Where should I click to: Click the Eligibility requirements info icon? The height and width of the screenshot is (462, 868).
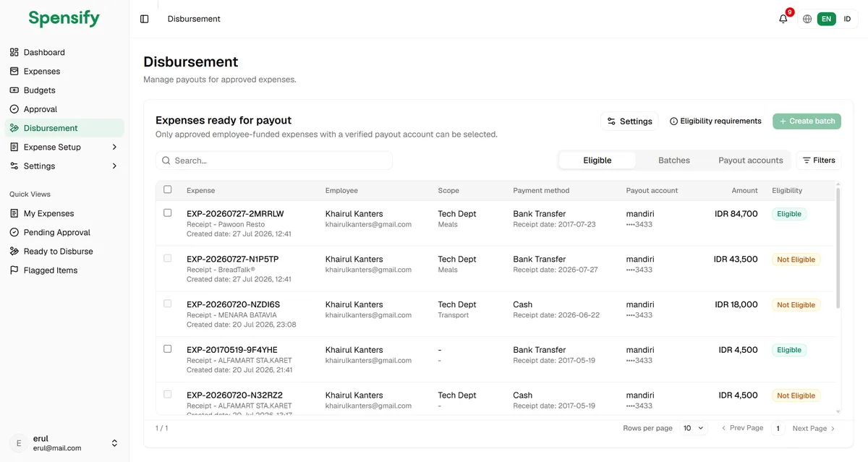[x=673, y=121]
